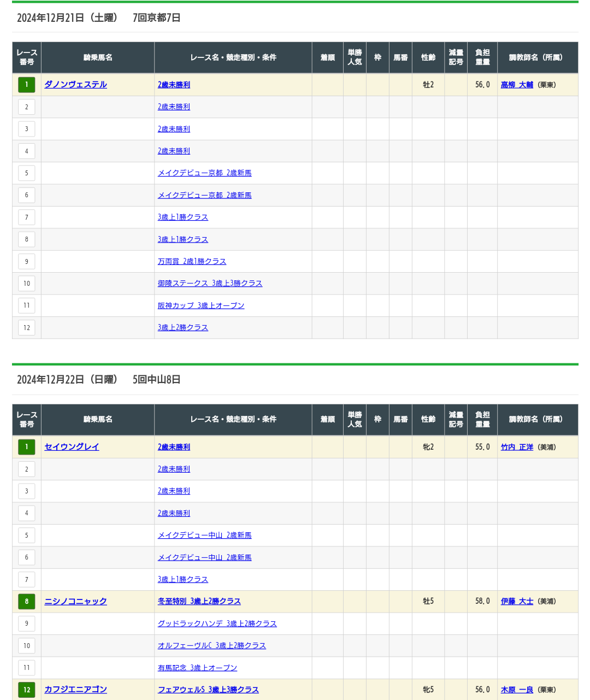Open Nakayama race 1 2歳未勝利 link
590x700 pixels.
(x=174, y=447)
